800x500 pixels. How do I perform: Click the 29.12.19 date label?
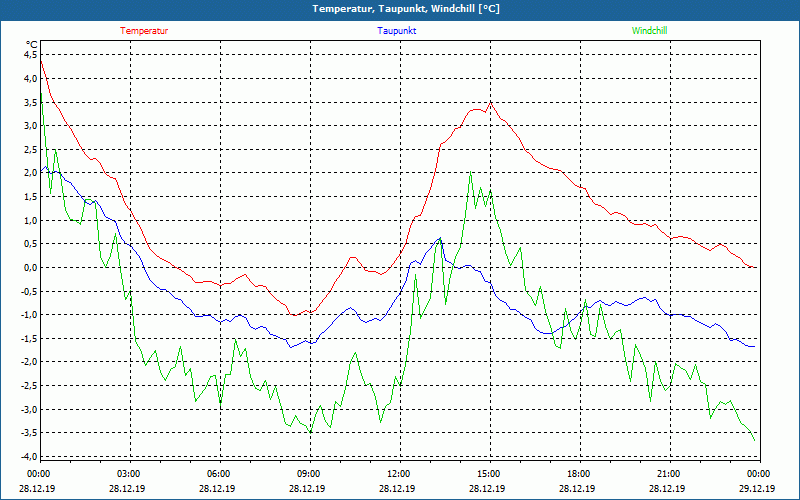tap(757, 488)
